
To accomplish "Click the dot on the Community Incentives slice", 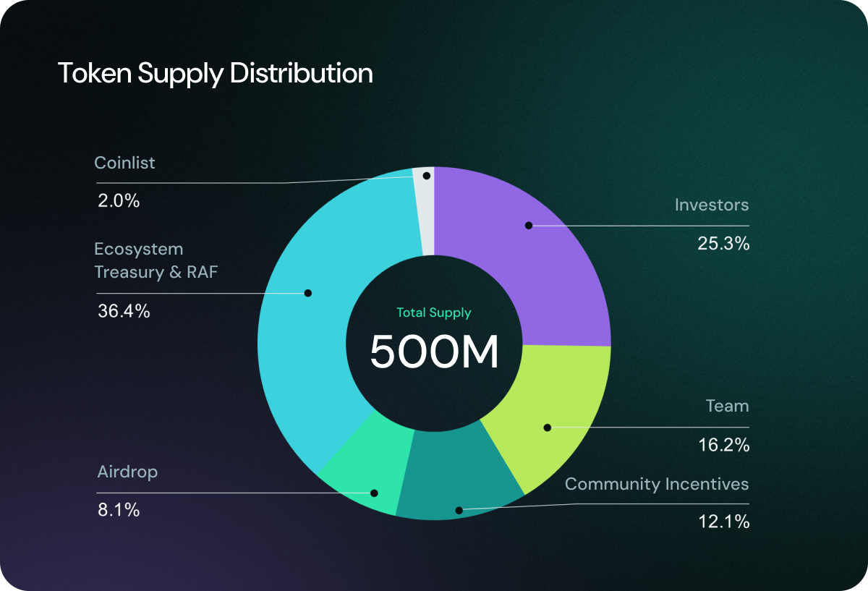I will pyautogui.click(x=459, y=510).
